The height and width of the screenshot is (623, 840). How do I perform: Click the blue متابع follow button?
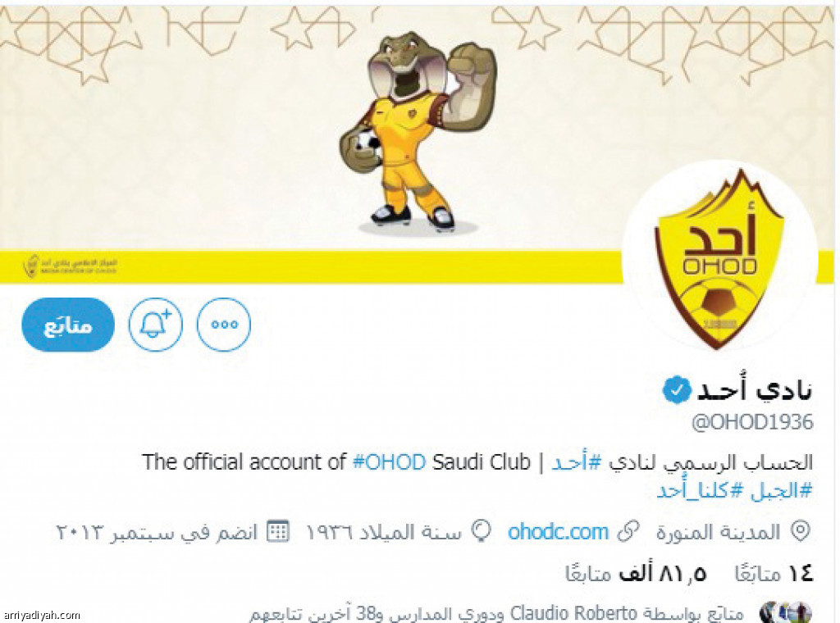tap(68, 325)
